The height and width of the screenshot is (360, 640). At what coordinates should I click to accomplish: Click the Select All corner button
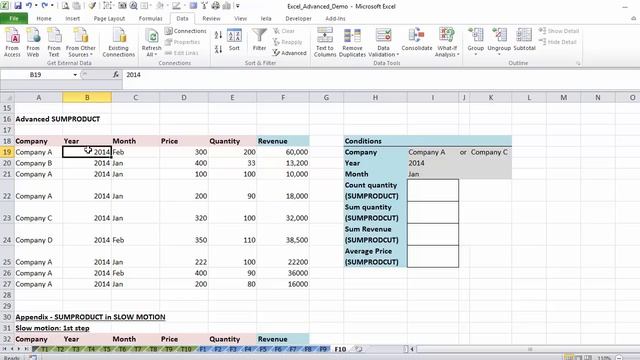(x=7, y=98)
